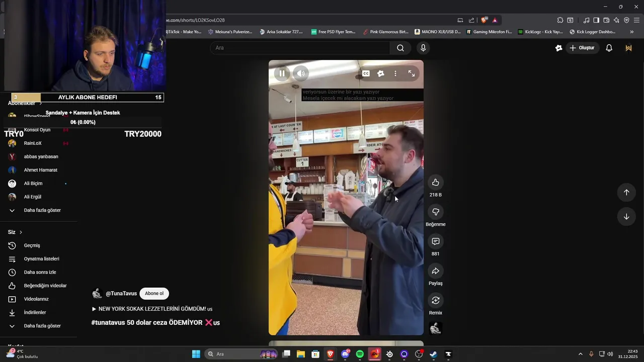Open the Shorts settings gear-sparkle icon
Image resolution: width=644 pixels, height=362 pixels.
point(381,73)
